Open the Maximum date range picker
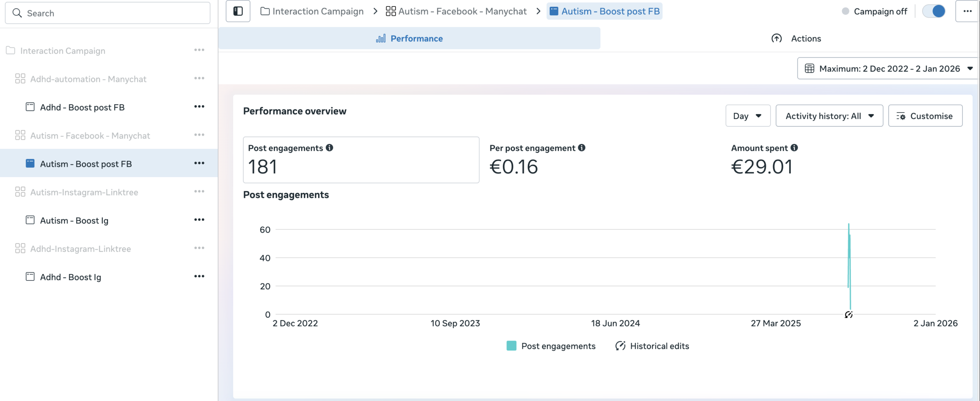 coord(887,68)
